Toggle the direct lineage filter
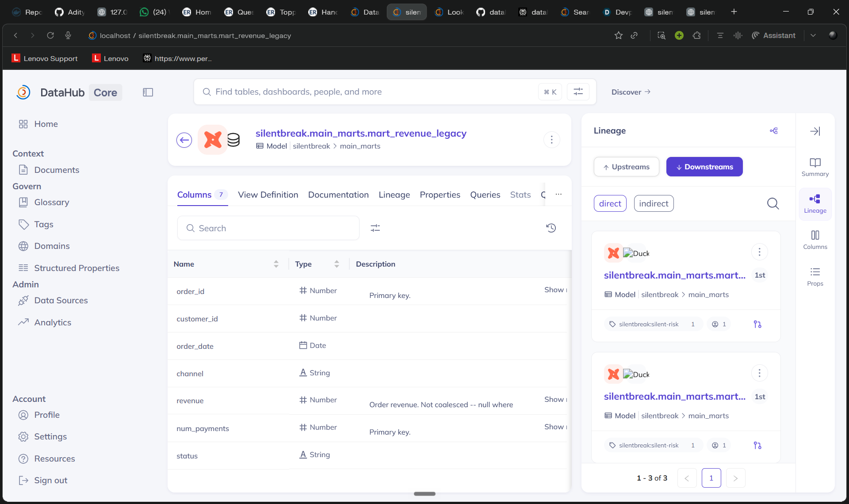 pyautogui.click(x=610, y=203)
